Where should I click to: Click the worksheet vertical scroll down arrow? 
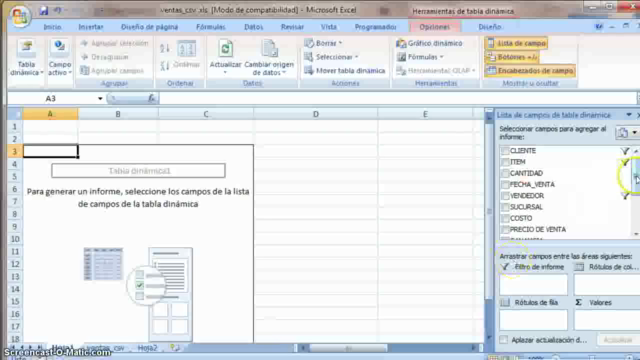[x=489, y=338]
